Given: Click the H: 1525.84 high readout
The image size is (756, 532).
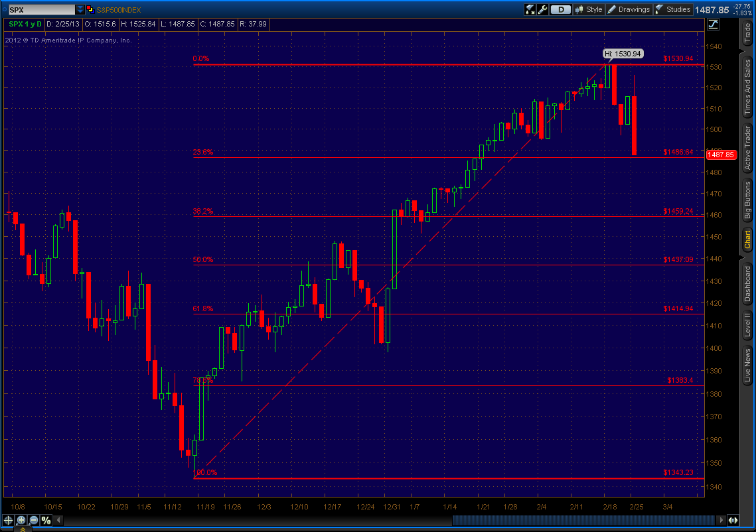Looking at the screenshot, I should click(138, 24).
